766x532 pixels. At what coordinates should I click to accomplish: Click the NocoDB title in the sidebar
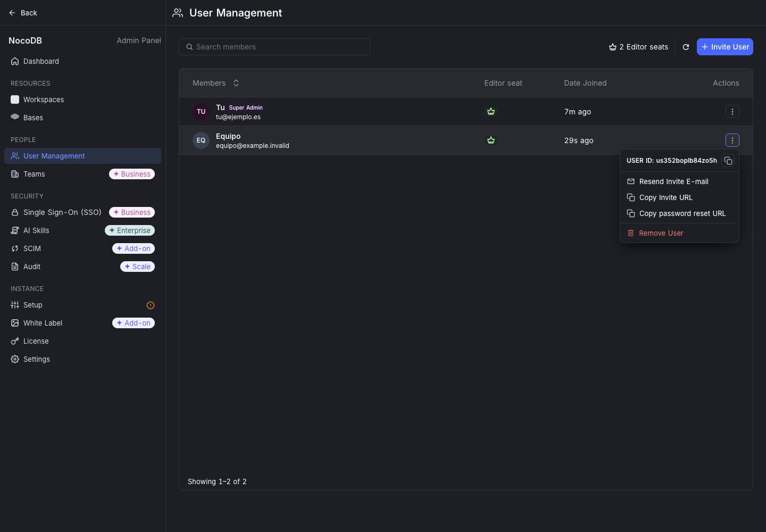(25, 40)
